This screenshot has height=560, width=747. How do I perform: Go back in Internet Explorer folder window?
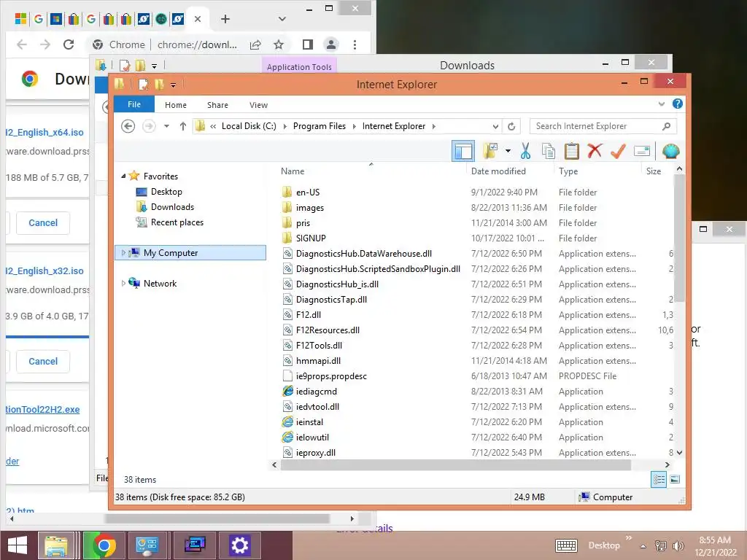pyautogui.click(x=128, y=126)
